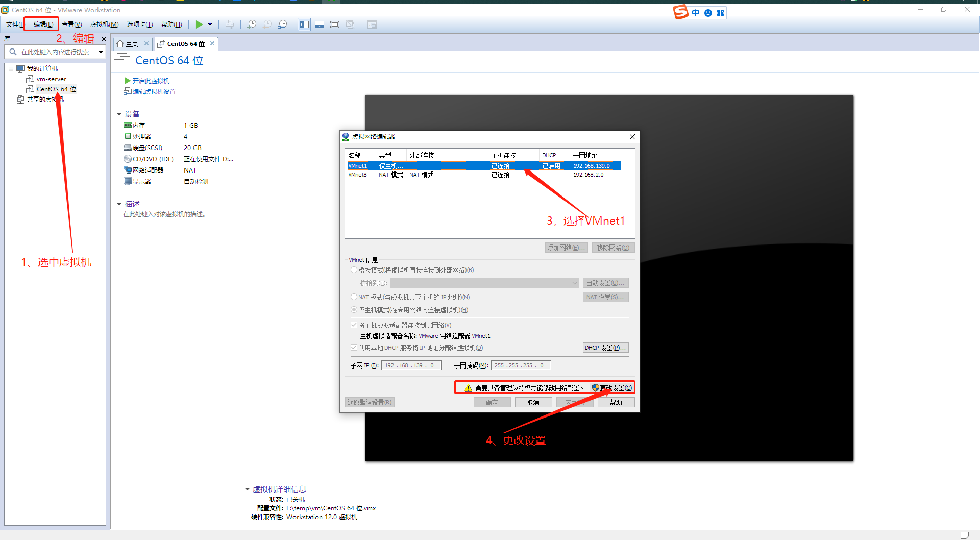Screen dimensions: 980x540
Task: Collapse the 我的计算机 tree node
Action: click(11, 69)
